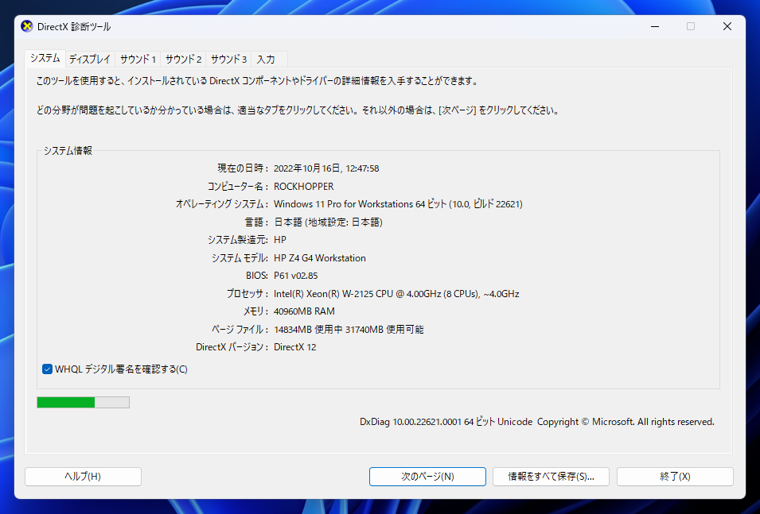
Task: Open the サウンド 2 tab
Action: 183,59
